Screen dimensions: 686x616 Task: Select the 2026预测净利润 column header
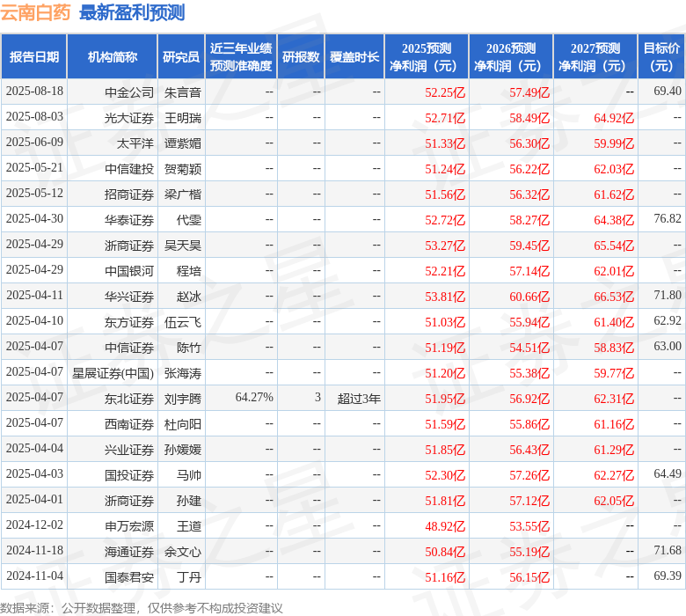[511, 57]
